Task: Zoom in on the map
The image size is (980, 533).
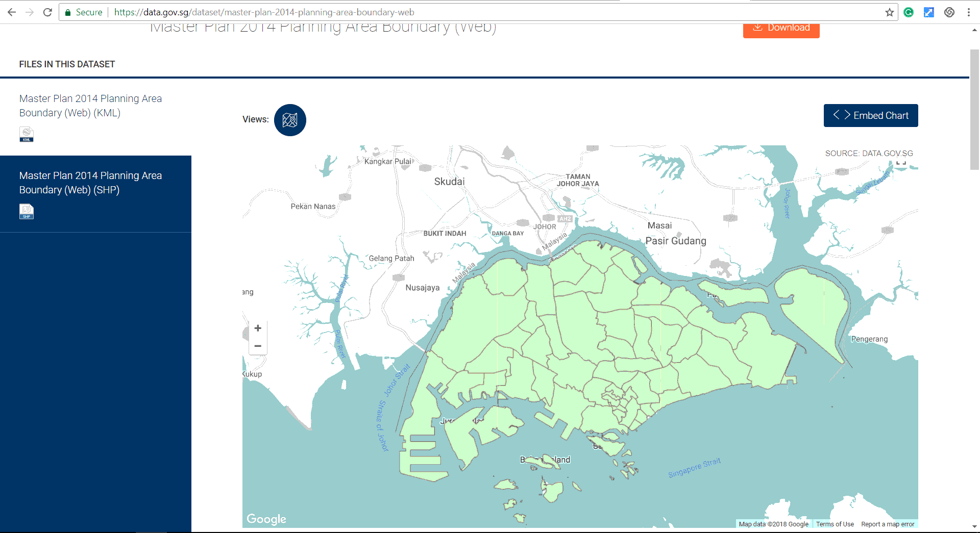Action: (258, 328)
